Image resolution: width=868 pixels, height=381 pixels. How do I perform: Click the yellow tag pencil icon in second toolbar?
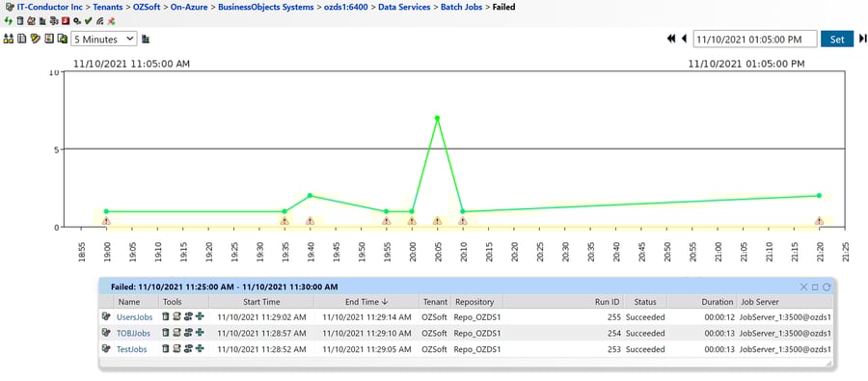point(36,39)
